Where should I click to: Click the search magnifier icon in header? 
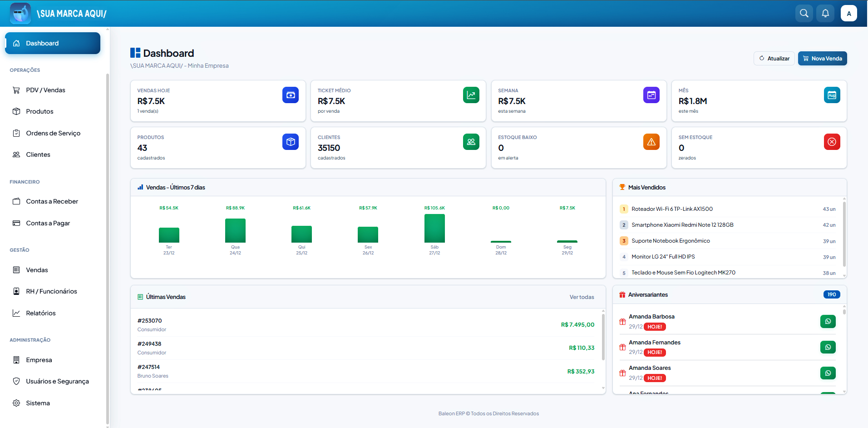804,13
